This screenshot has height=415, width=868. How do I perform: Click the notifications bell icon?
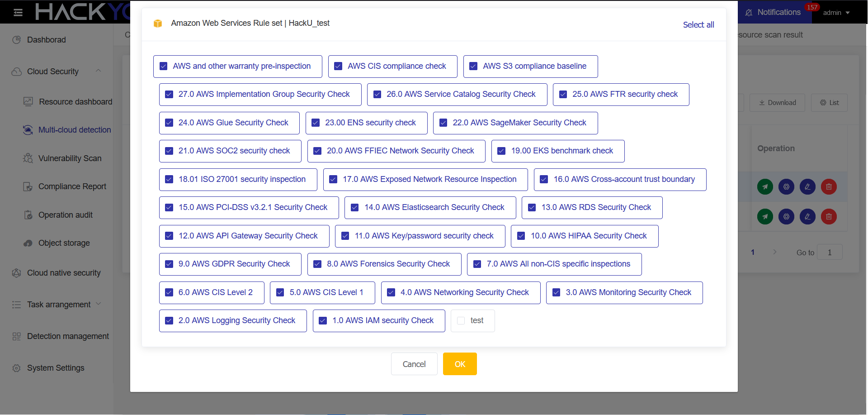point(749,13)
